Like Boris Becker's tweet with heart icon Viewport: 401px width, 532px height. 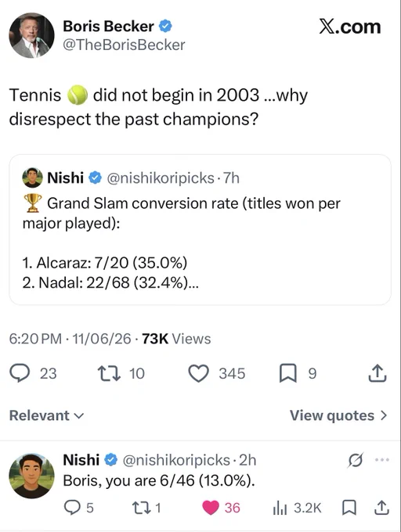click(198, 373)
